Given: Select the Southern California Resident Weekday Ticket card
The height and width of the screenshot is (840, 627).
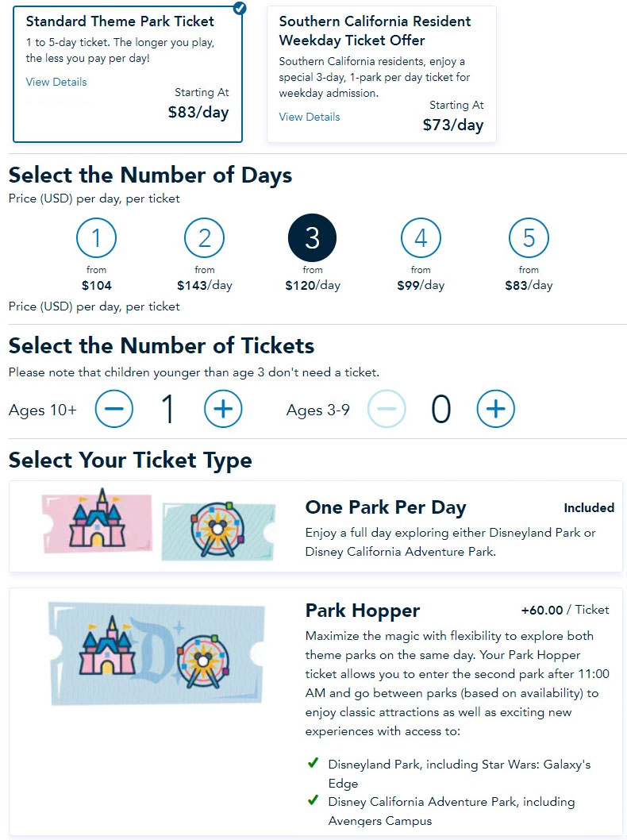Looking at the screenshot, I should pyautogui.click(x=382, y=74).
